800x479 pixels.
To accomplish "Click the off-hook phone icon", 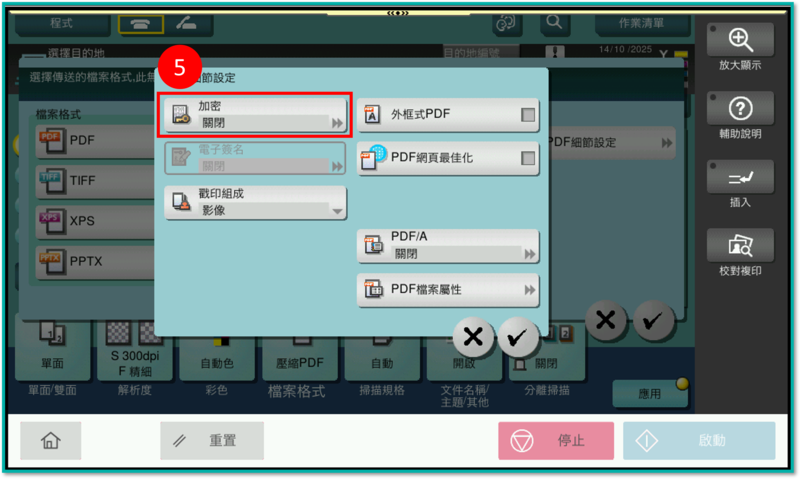I will pos(186,23).
